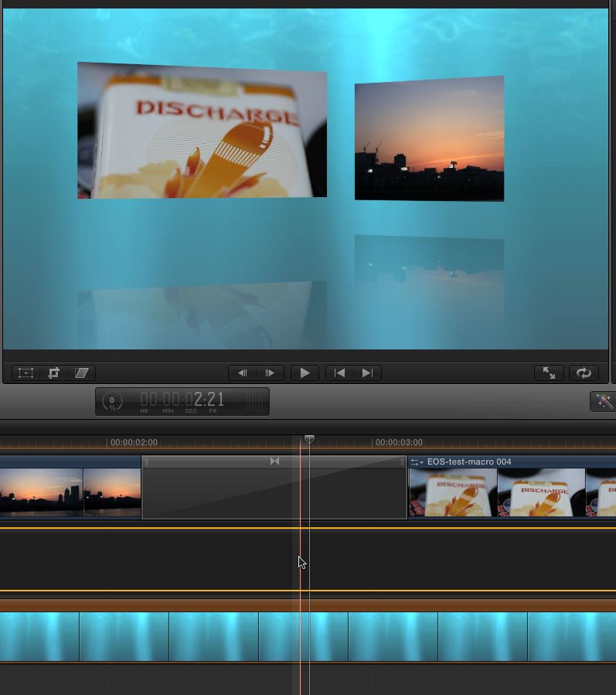This screenshot has height=695, width=616.
Task: Click the background tasks percentage dial
Action: point(111,402)
